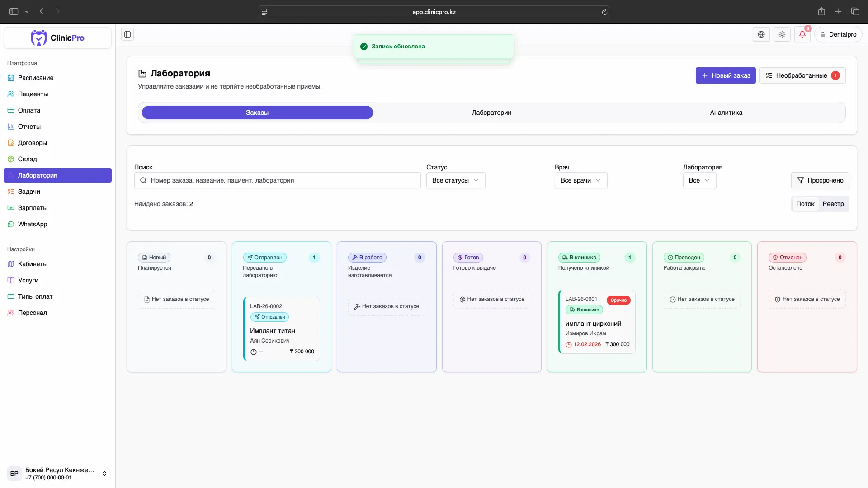868x488 pixels.
Task: Open order card LAB-26-0001
Action: pyautogui.click(x=597, y=322)
